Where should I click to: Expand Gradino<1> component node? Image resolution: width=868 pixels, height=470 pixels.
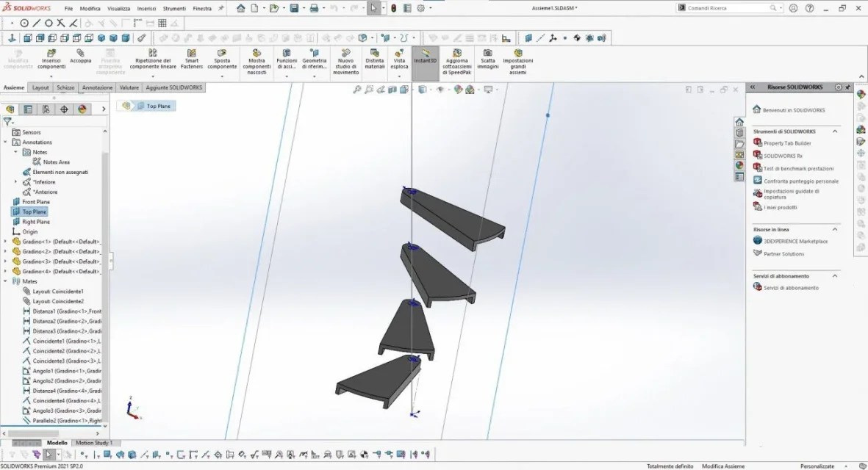pos(6,242)
